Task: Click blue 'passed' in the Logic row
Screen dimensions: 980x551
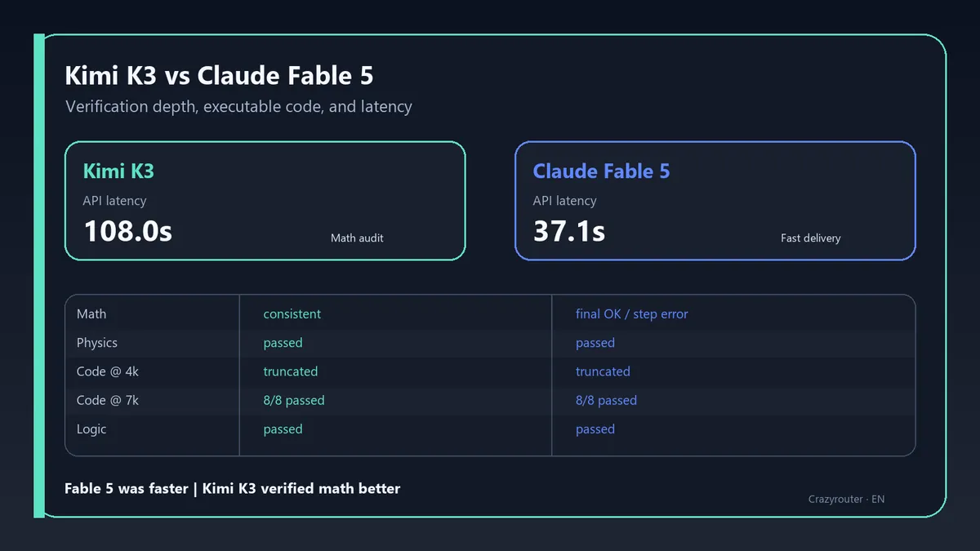Action: (595, 429)
